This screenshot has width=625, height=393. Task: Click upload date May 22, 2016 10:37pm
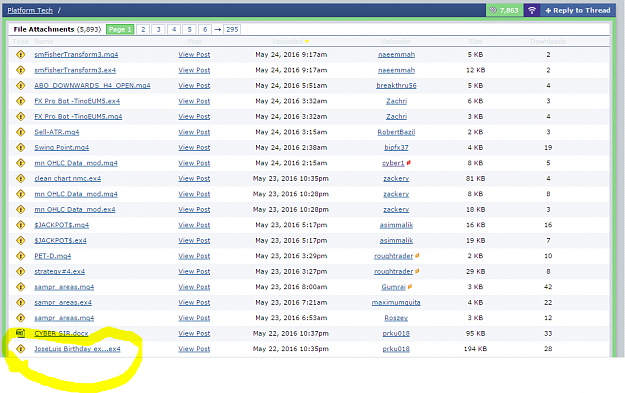coord(291,334)
